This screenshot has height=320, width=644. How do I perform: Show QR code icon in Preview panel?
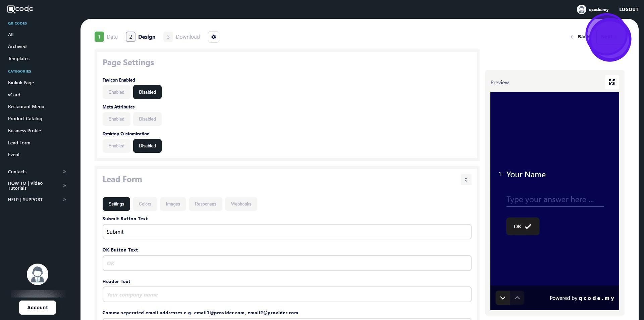tap(612, 83)
